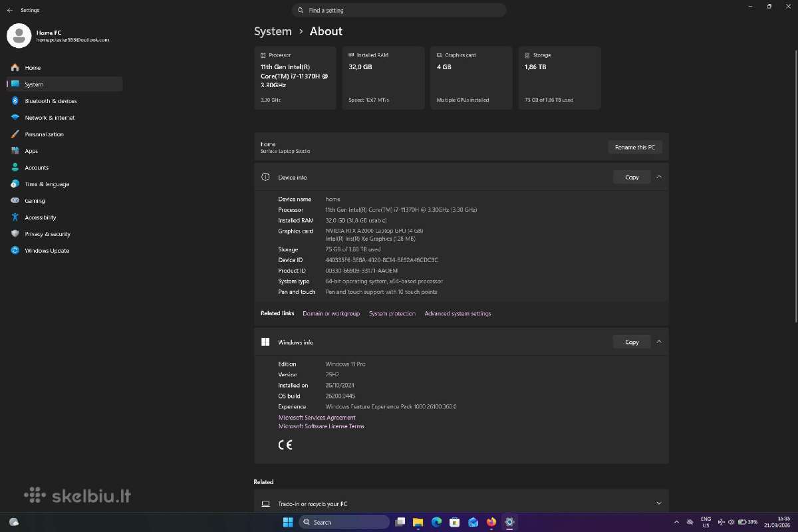
Task: Click the volume speaker tray icon
Action: point(731,522)
